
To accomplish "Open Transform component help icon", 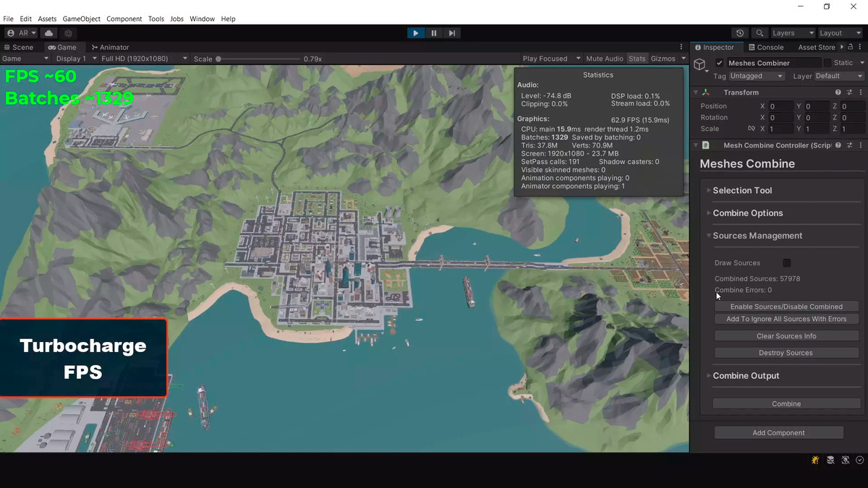I will 838,93.
